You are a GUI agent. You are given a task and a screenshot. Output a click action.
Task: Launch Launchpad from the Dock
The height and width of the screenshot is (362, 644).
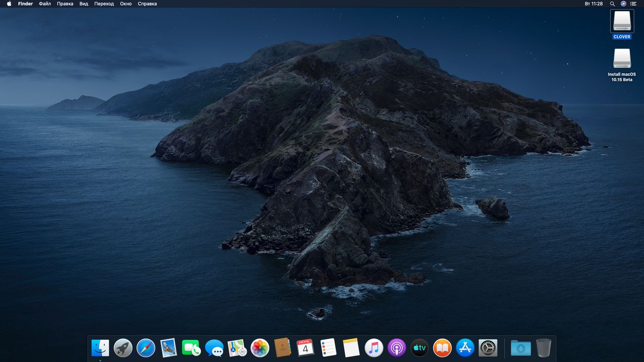click(123, 348)
